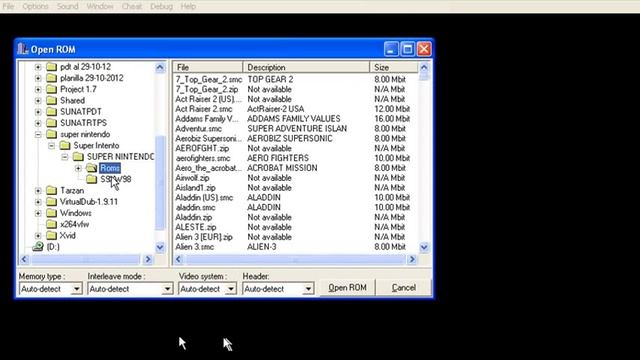The height and width of the screenshot is (360, 640).
Task: Open the Interleave mode dropdown
Action: tap(167, 289)
